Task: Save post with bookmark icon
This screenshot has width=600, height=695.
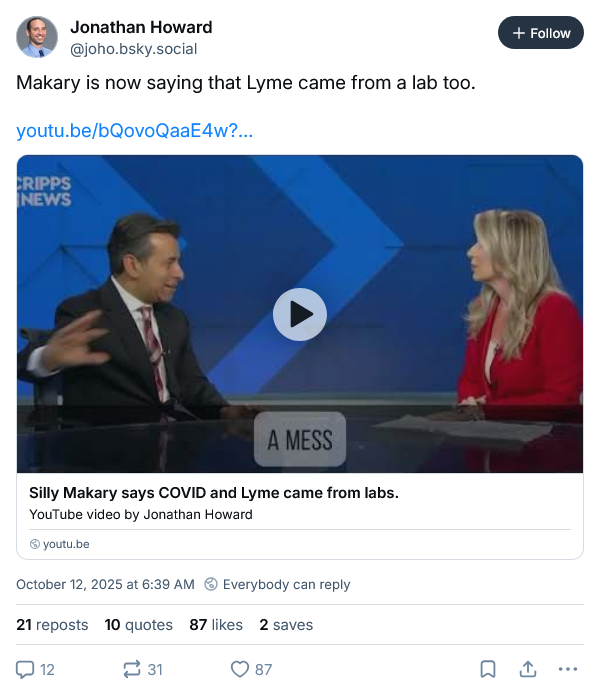Action: (x=487, y=669)
